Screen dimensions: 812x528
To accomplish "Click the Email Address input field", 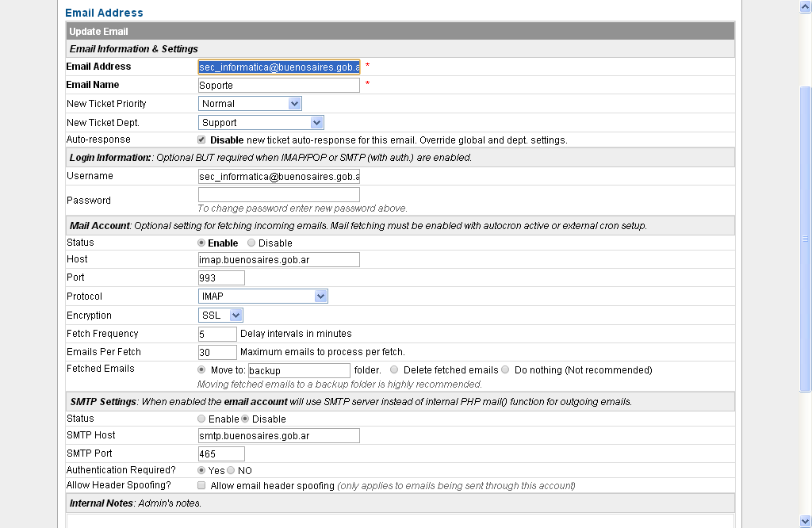I will [279, 67].
